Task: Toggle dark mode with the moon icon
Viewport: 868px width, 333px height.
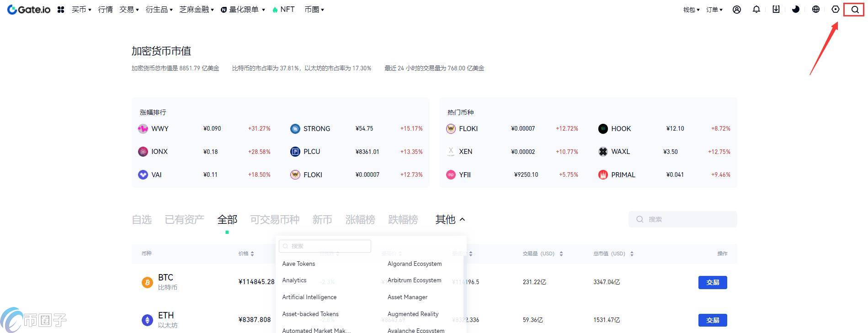Action: (x=796, y=10)
